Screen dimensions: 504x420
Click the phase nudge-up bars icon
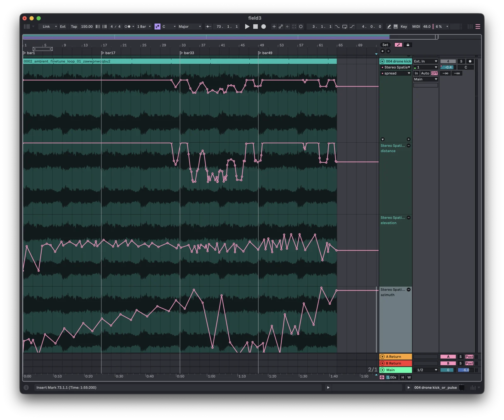pyautogui.click(x=105, y=26)
